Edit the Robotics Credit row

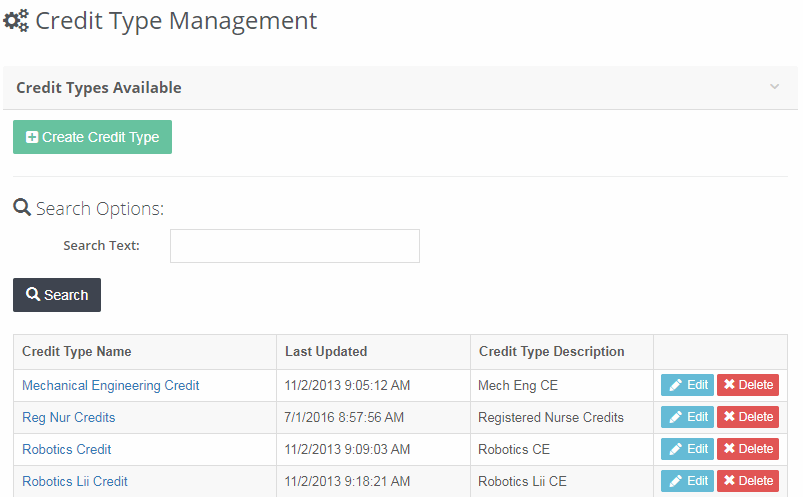click(687, 449)
